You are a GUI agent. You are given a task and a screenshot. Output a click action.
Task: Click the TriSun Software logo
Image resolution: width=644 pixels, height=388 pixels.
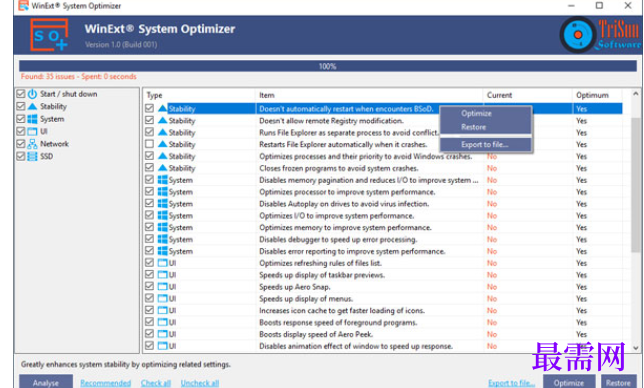(600, 34)
